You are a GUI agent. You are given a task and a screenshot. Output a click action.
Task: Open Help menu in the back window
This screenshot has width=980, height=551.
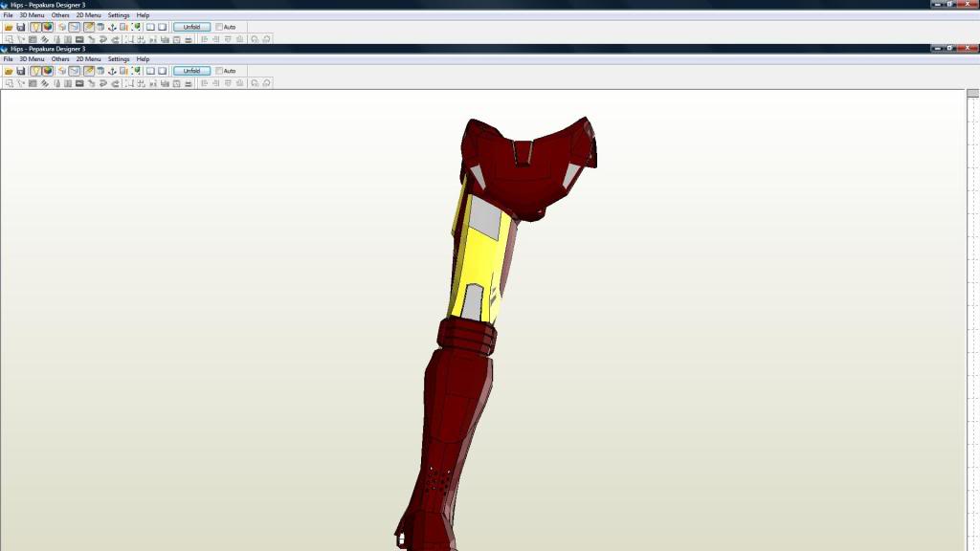(x=144, y=15)
